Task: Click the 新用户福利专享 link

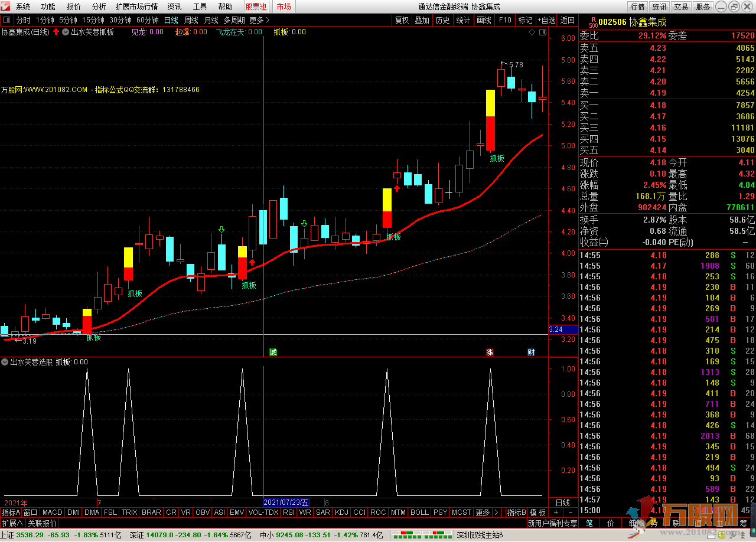Action: tap(552, 523)
